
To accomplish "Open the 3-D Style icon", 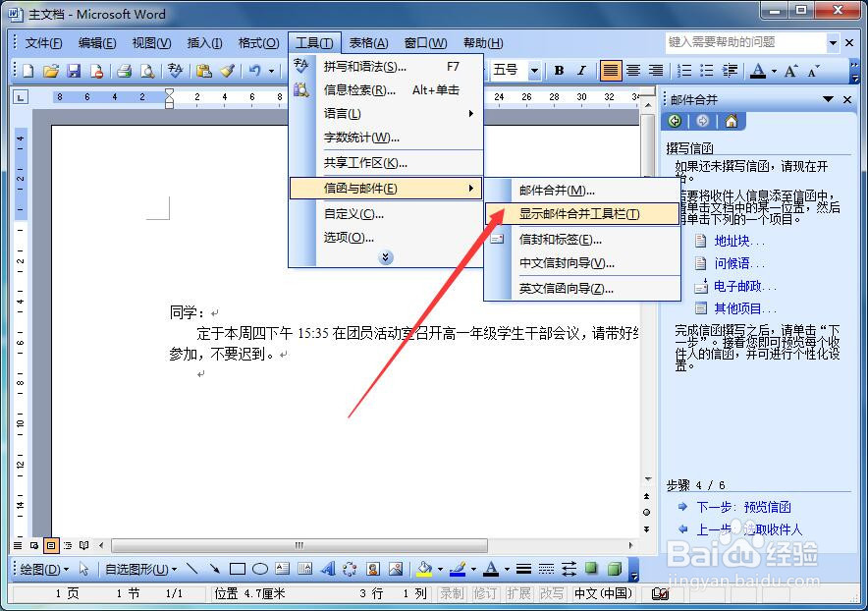I will [615, 569].
